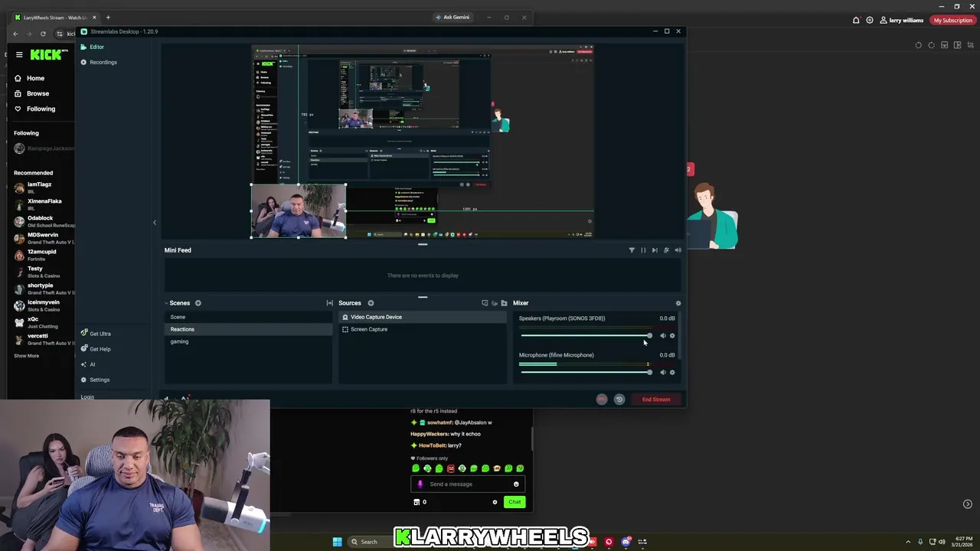Open recommended channel Odablock

click(x=44, y=221)
